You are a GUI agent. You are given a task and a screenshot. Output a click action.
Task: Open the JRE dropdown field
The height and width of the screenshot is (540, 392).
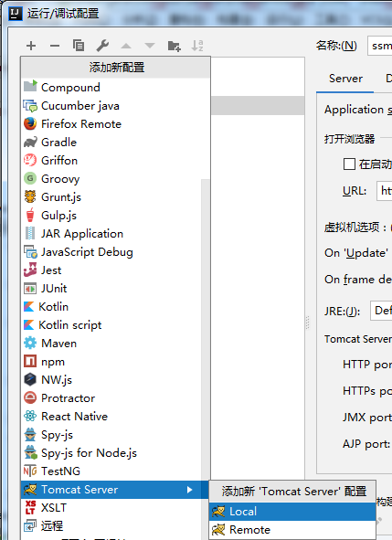tap(381, 311)
